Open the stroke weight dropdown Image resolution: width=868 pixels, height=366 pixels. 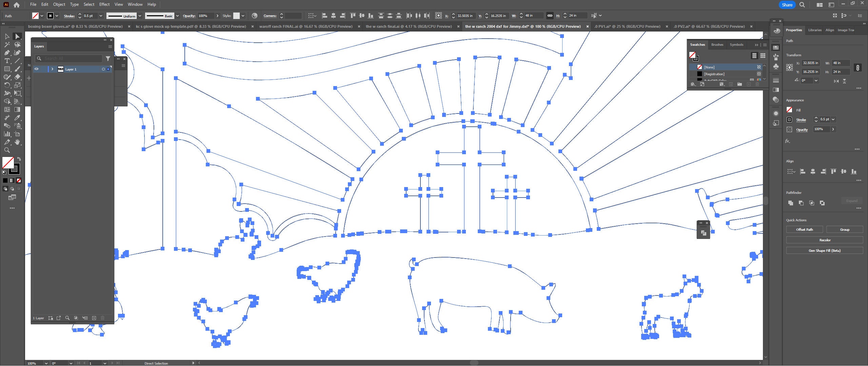pyautogui.click(x=101, y=16)
